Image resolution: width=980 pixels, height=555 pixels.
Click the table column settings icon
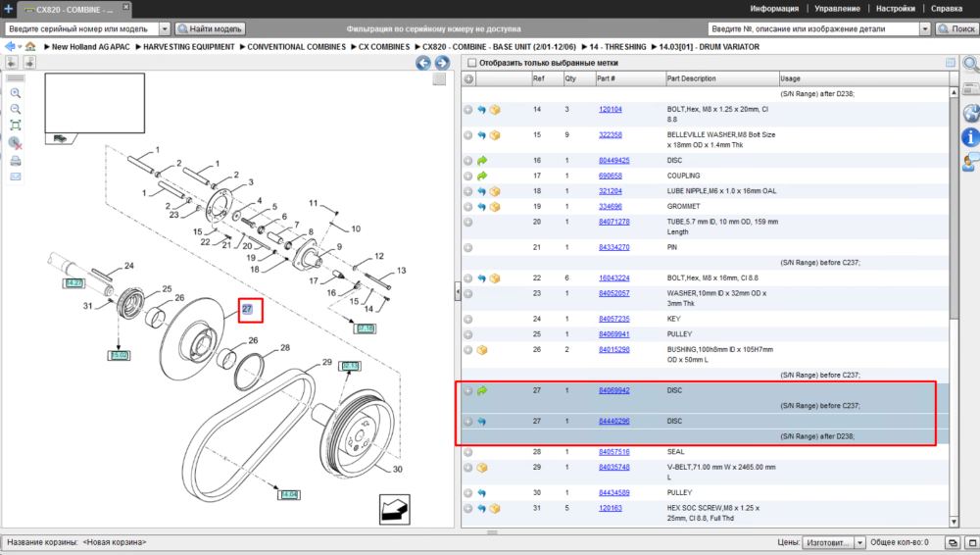point(950,63)
